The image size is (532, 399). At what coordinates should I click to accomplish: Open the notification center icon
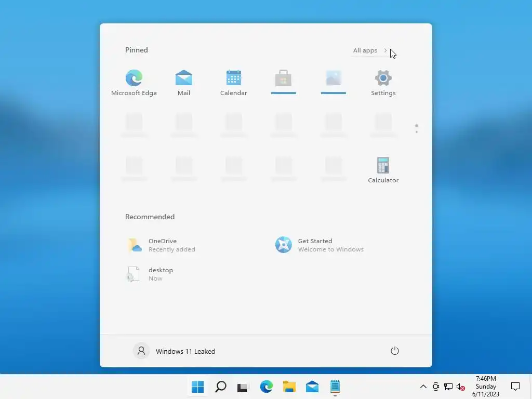tap(515, 387)
